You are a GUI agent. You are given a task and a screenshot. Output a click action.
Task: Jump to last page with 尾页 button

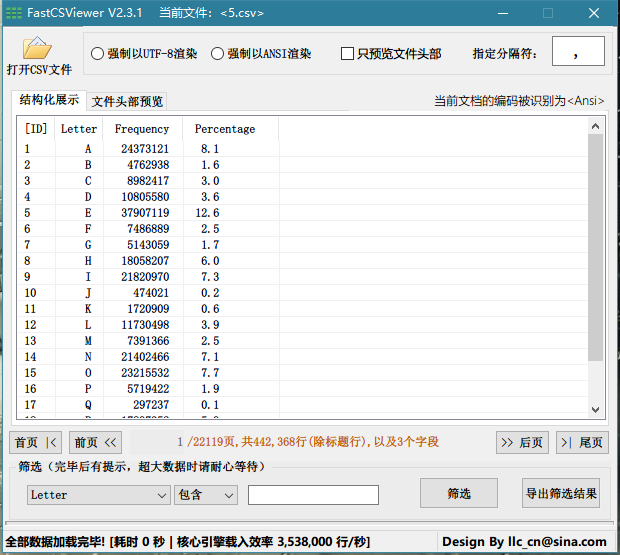[x=581, y=442]
